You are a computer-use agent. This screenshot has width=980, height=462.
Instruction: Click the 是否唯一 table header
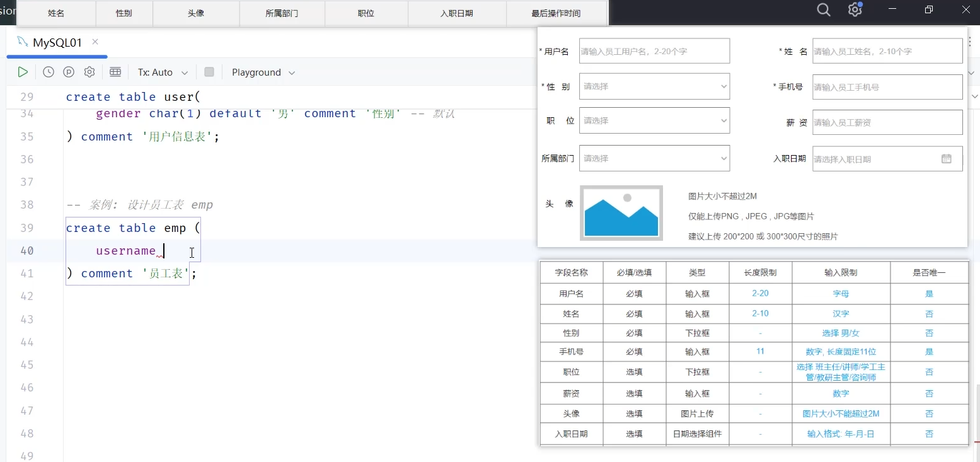929,273
